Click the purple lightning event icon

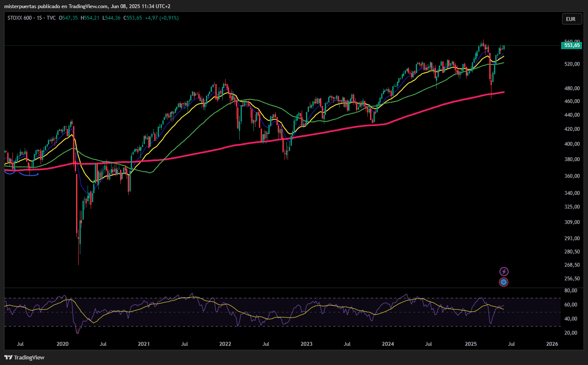point(504,271)
